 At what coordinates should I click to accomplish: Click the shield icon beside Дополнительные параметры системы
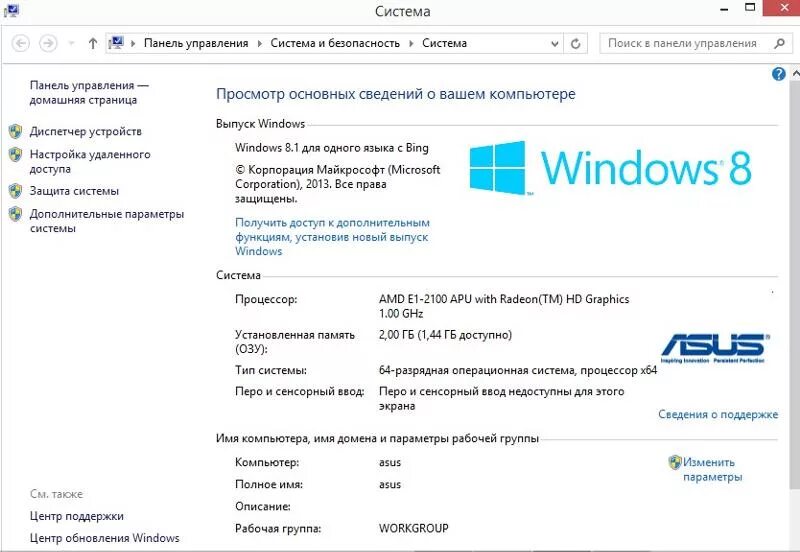coord(15,214)
